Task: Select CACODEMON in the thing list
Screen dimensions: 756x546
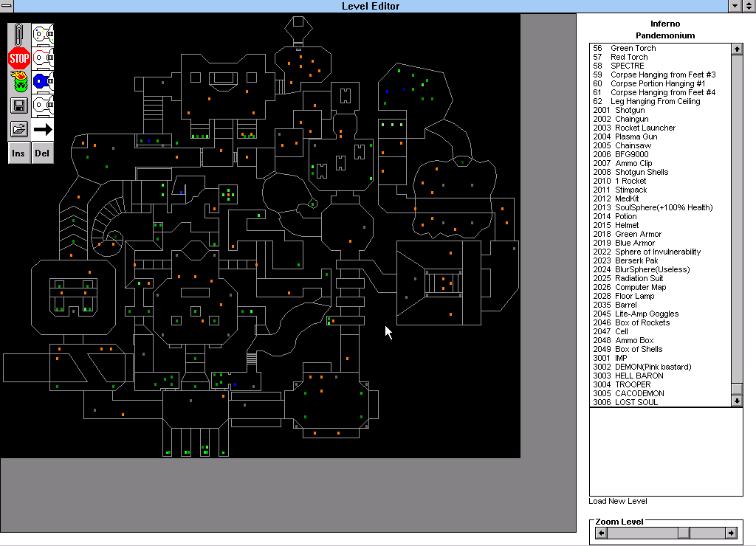Action: pyautogui.click(x=639, y=393)
